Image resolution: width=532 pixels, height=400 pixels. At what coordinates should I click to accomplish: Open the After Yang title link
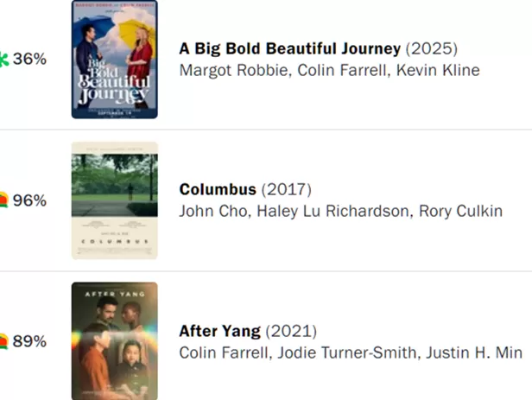coord(219,331)
